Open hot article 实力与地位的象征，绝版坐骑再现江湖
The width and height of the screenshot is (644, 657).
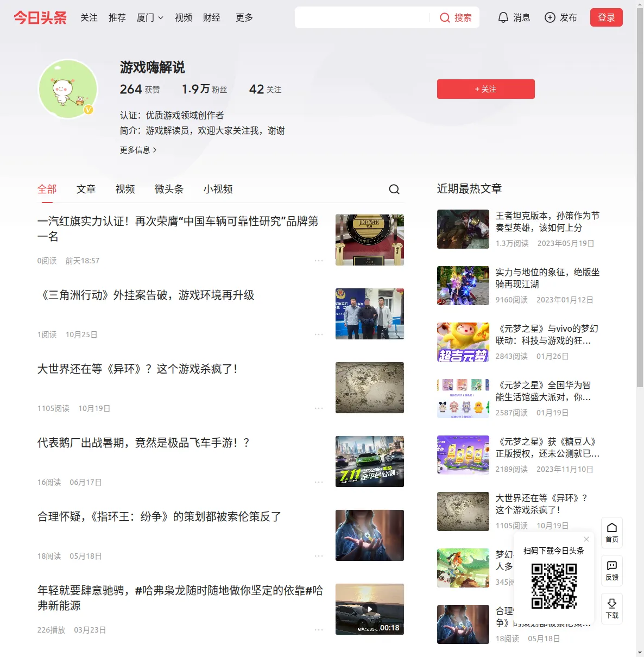(x=547, y=278)
